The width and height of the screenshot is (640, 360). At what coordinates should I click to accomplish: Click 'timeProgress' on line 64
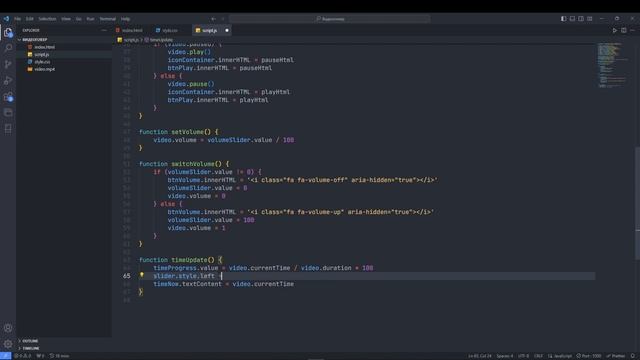[x=175, y=268]
